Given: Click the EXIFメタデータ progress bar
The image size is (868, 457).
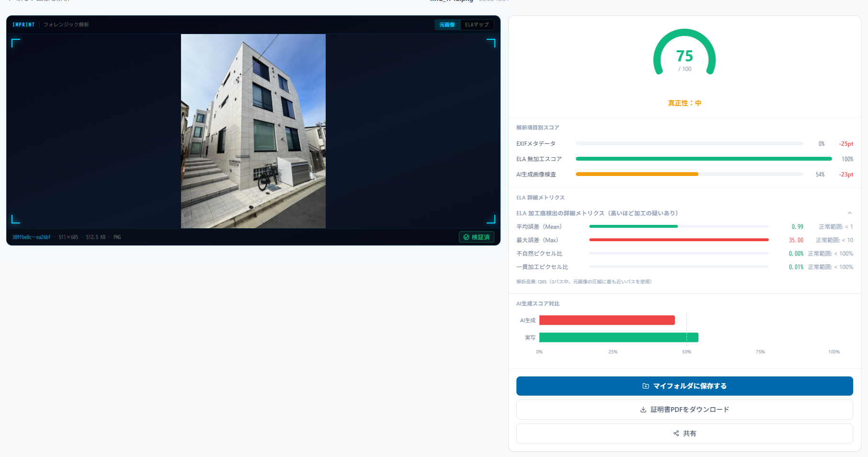Looking at the screenshot, I should tap(689, 143).
